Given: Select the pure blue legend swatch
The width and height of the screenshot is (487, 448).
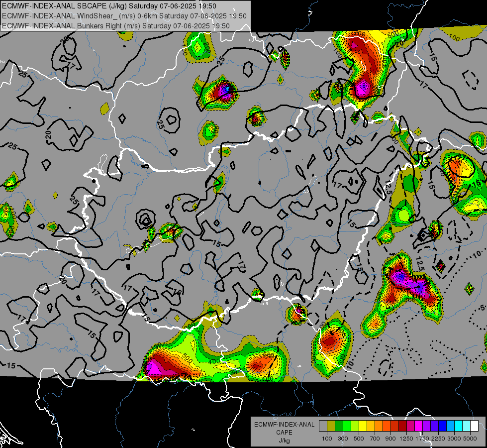Looking at the screenshot, I should (x=443, y=426).
